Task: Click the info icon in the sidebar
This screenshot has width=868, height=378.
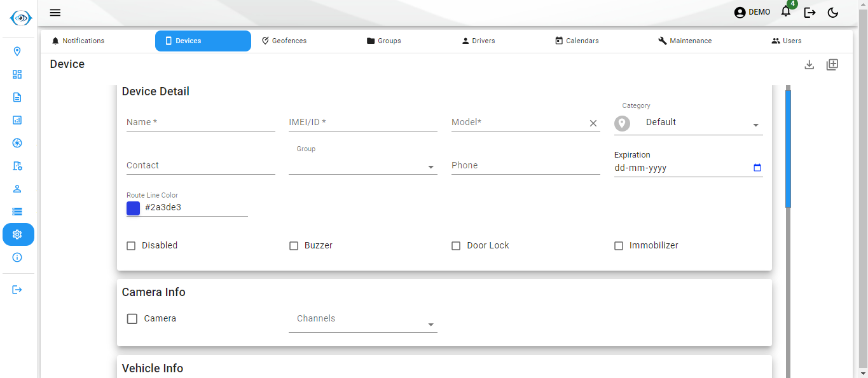Action: coord(18,257)
